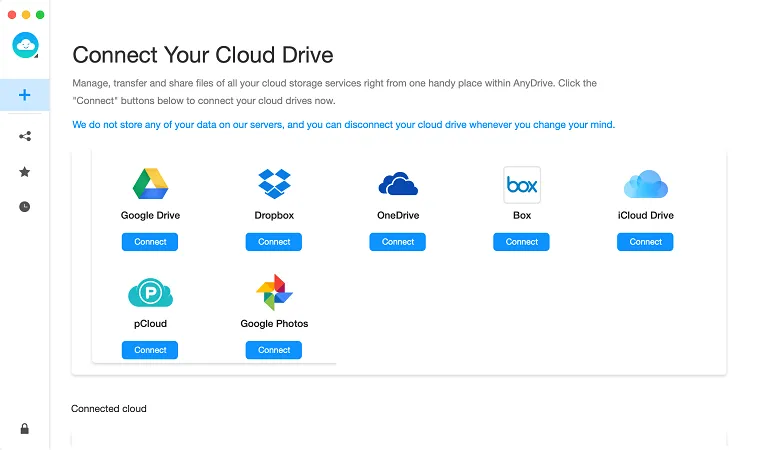Screen dimensions: 760x450
Task: Minimize the window with yellow button
Action: (x=26, y=15)
